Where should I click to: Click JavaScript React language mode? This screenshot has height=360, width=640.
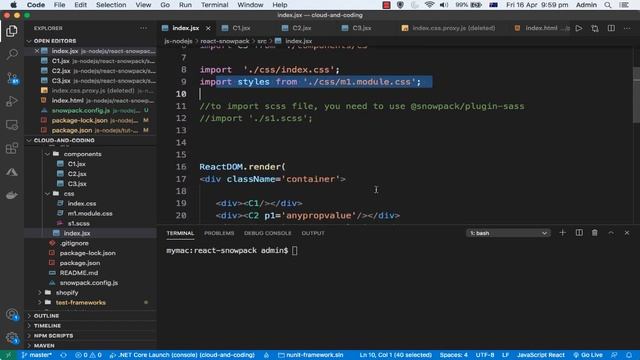pyautogui.click(x=540, y=355)
